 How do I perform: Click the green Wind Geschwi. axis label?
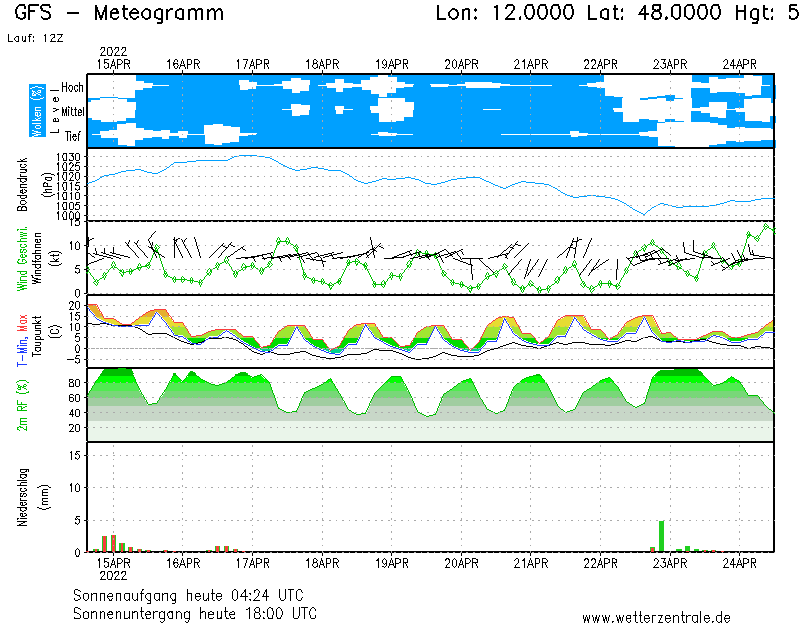point(21,258)
